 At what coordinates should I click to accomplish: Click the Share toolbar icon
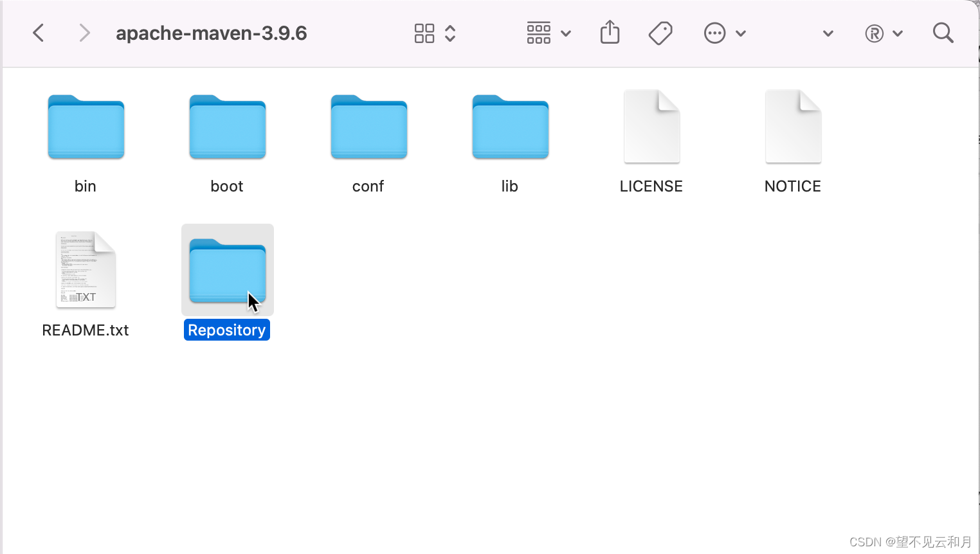coord(610,32)
